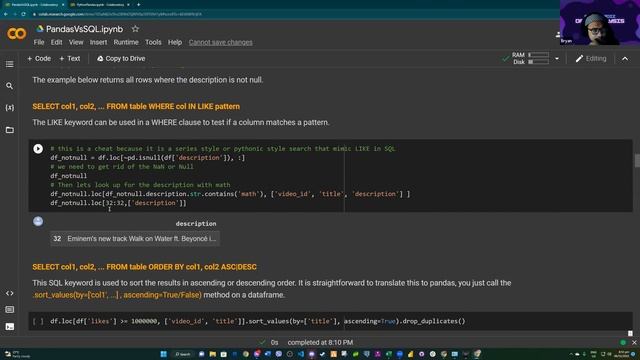Star the PandasVsSQL.ipynb notebook
This screenshot has width=640, height=360.
tap(135, 29)
